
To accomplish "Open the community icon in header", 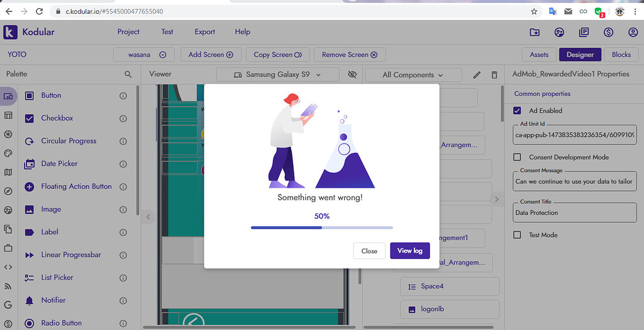I will [559, 32].
